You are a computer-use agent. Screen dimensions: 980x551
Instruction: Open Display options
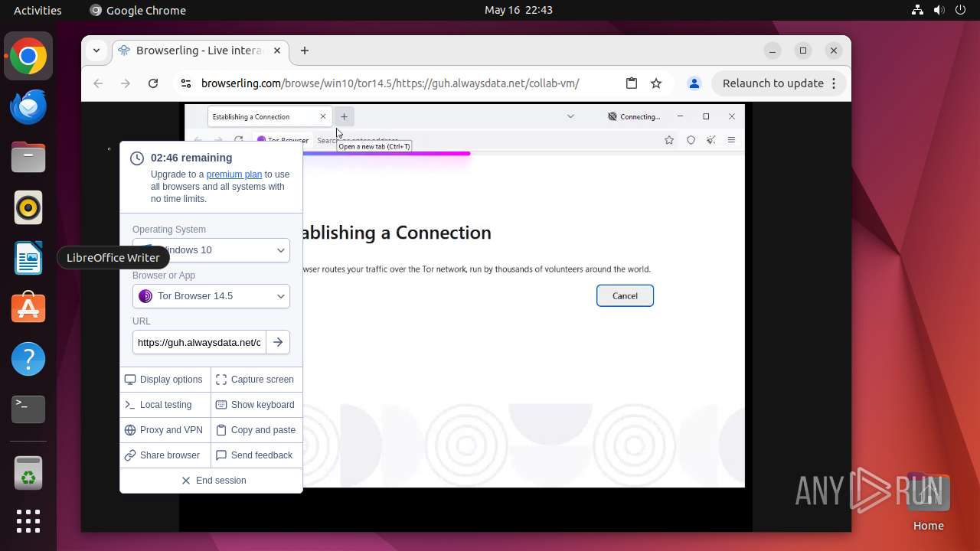[165, 380]
